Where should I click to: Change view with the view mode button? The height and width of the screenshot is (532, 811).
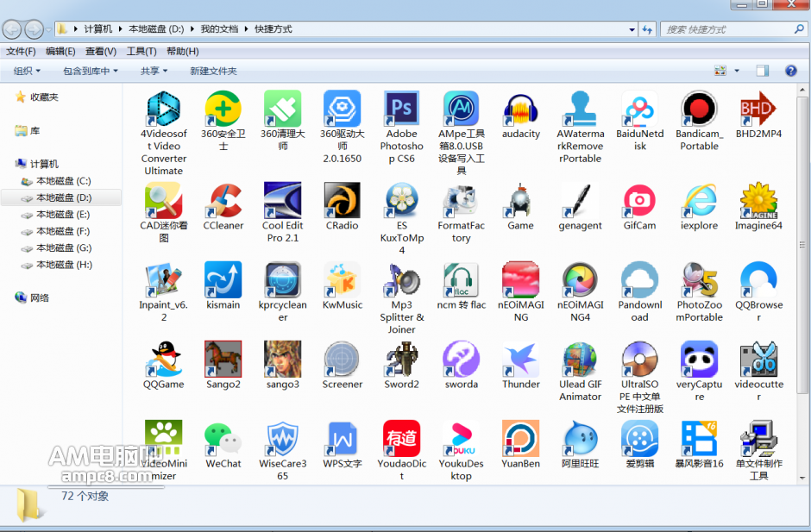720,71
